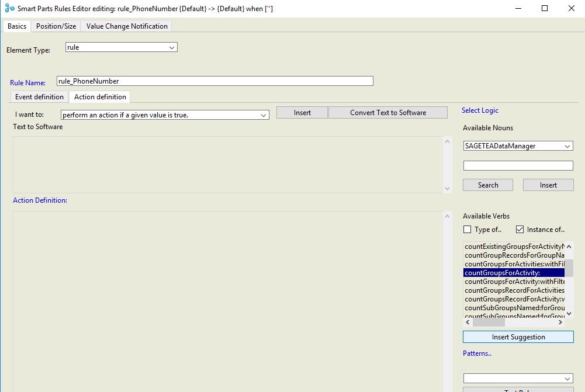This screenshot has width=585, height=392.
Task: Click the noun search text field
Action: coord(518,165)
